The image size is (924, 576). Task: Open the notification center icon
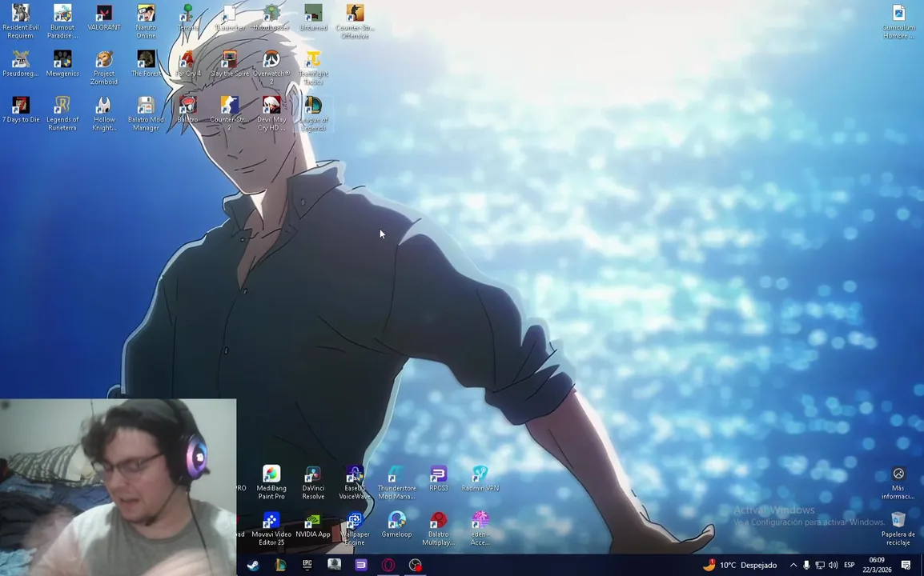click(906, 565)
